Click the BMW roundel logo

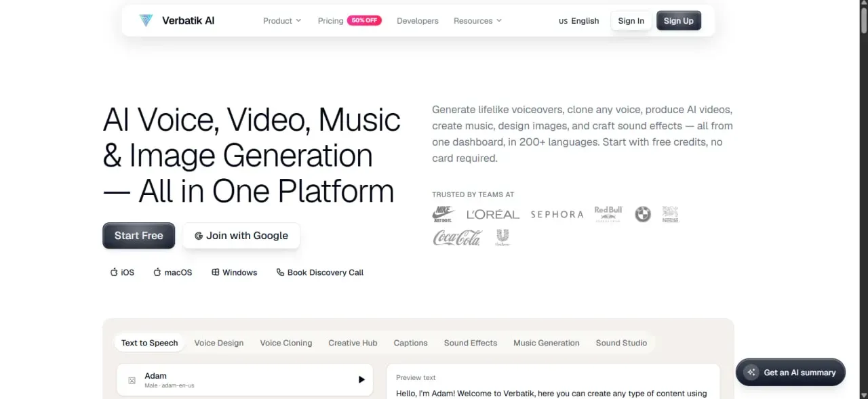pyautogui.click(x=642, y=214)
